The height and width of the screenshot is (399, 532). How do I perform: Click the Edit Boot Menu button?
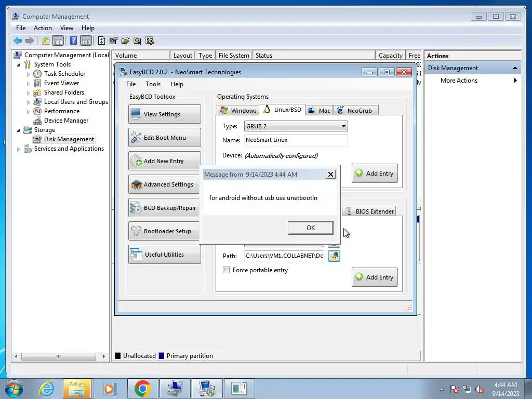(x=165, y=137)
